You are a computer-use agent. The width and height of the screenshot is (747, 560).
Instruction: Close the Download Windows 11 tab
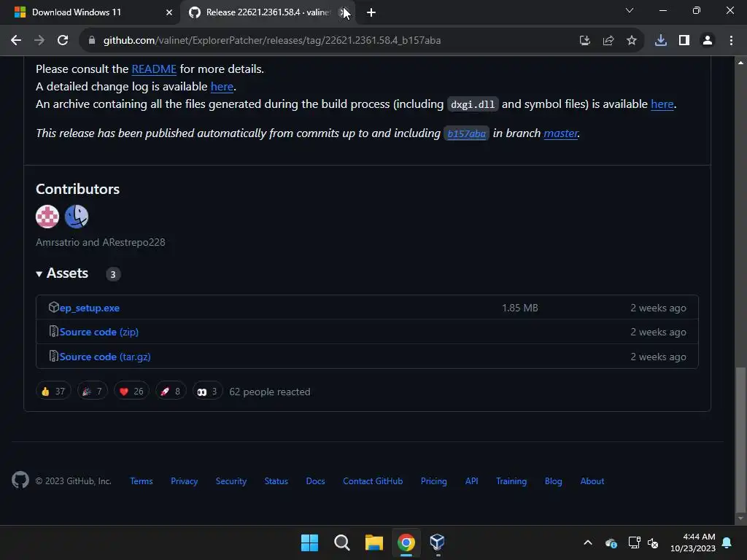tap(169, 12)
